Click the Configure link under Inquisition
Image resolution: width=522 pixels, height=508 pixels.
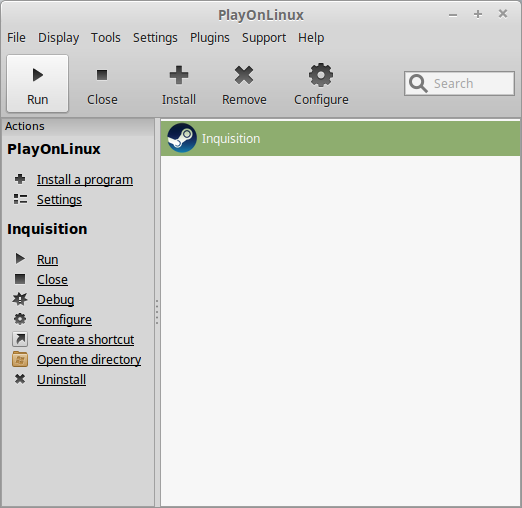tap(64, 320)
